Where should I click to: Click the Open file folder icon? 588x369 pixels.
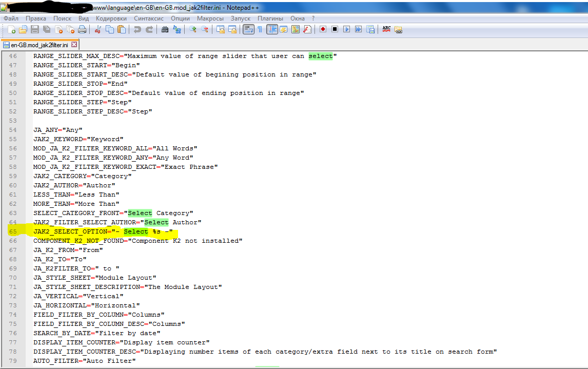tap(23, 29)
